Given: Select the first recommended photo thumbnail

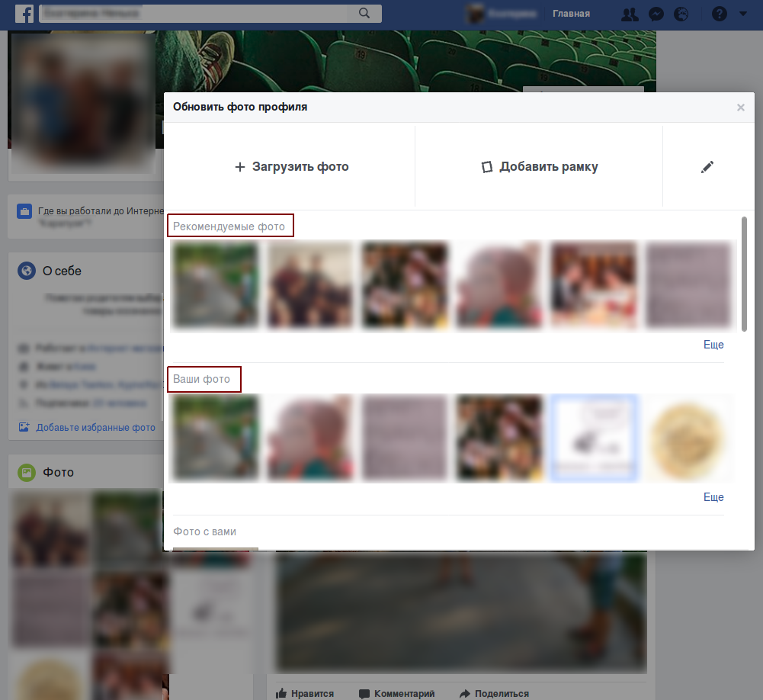Looking at the screenshot, I should click(x=214, y=285).
